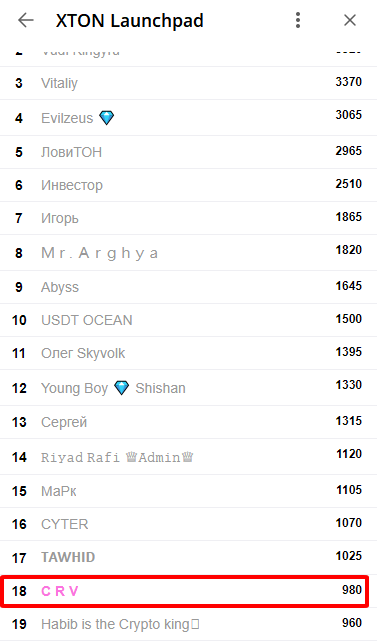
Task: Select USDT OCEAN leaderboard row
Action: point(188,320)
